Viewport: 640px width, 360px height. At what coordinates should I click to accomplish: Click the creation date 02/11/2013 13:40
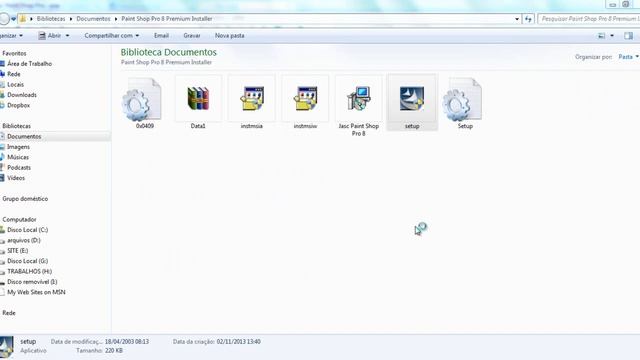point(238,342)
